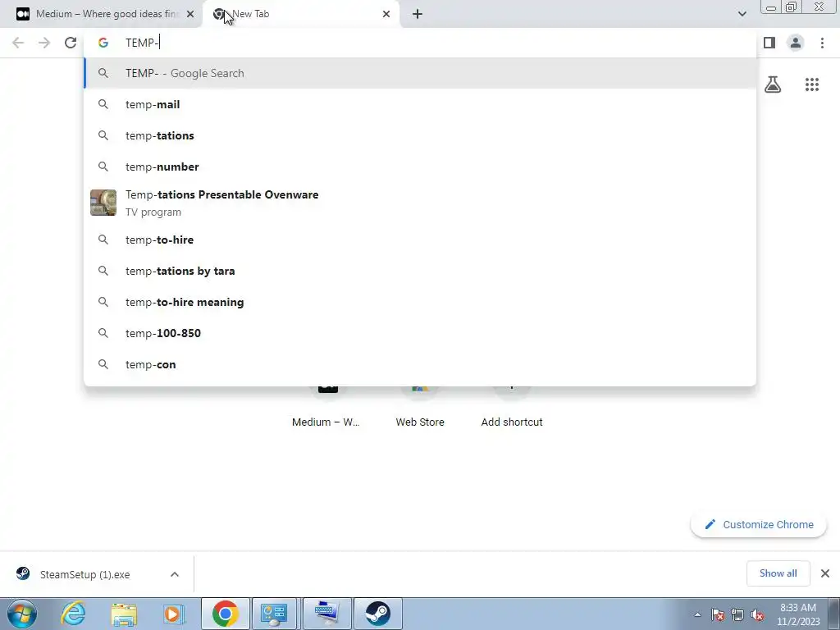The width and height of the screenshot is (840, 630).
Task: Open Windows Media Player from taskbar
Action: point(174,614)
